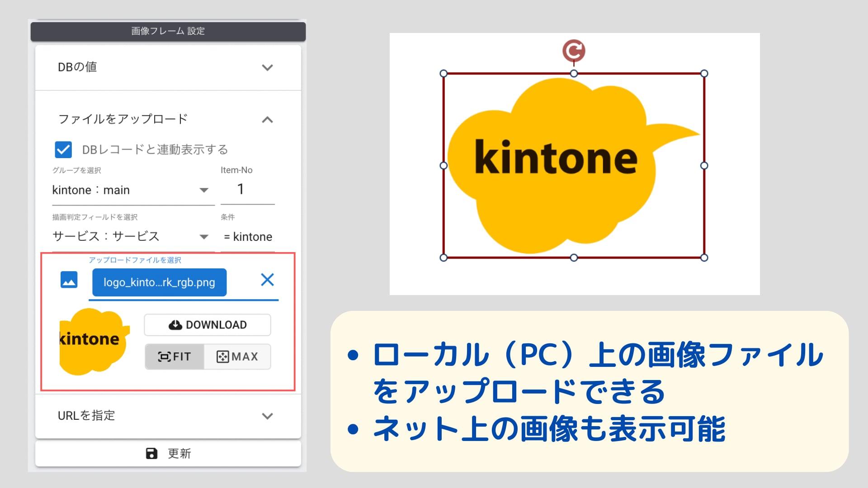Click the Item-No input field

pyautogui.click(x=247, y=189)
